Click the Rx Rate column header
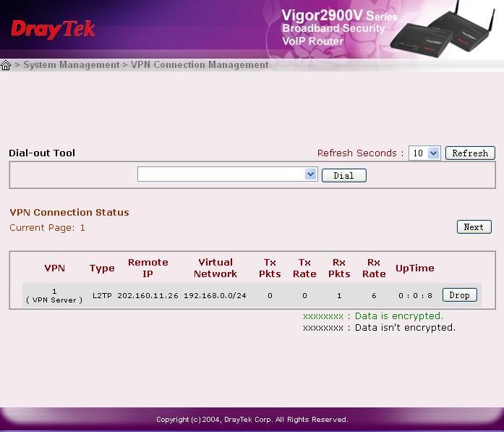 coord(374,268)
